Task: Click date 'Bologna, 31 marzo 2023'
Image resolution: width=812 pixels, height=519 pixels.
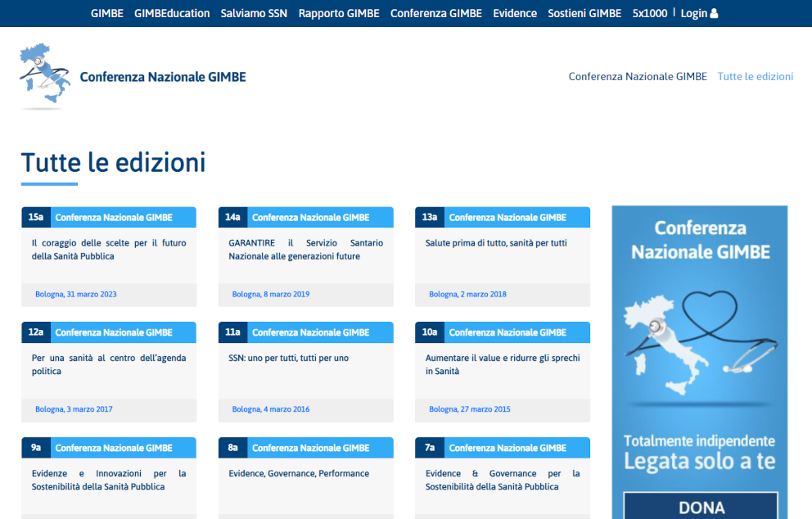Action: pos(75,294)
